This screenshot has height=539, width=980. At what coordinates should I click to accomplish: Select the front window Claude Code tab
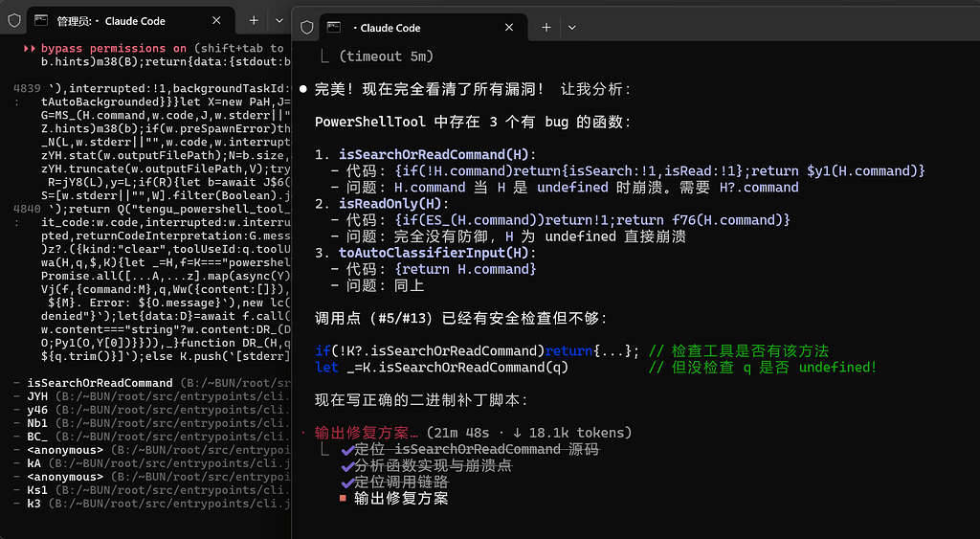(x=422, y=28)
